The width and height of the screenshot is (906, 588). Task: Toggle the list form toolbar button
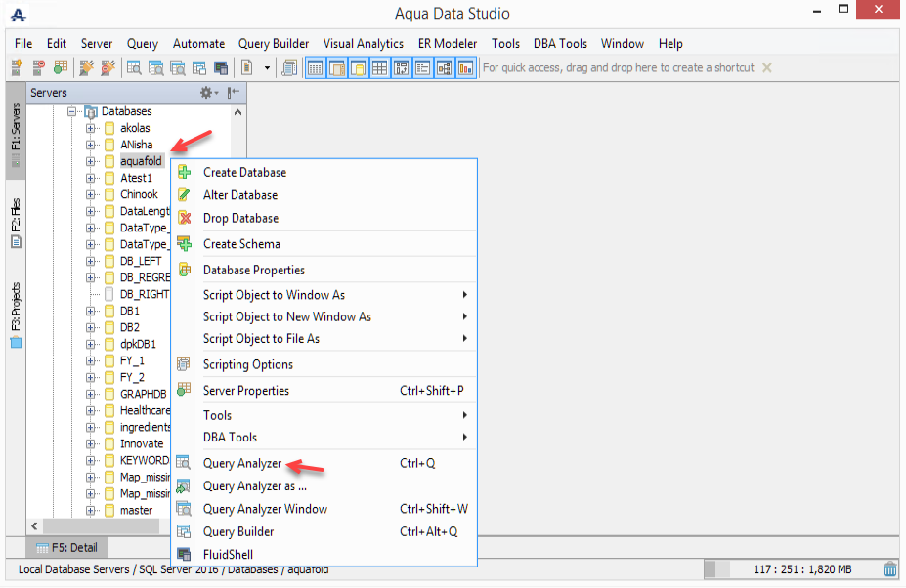click(422, 68)
